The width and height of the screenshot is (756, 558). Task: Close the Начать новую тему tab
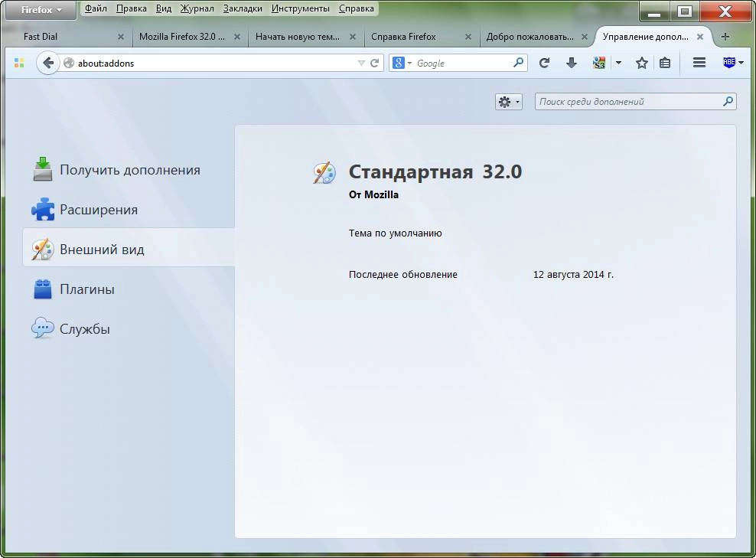click(x=353, y=37)
